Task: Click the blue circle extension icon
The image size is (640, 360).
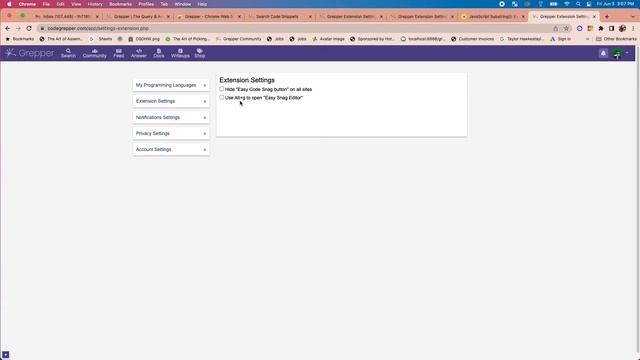Action: click(x=580, y=29)
